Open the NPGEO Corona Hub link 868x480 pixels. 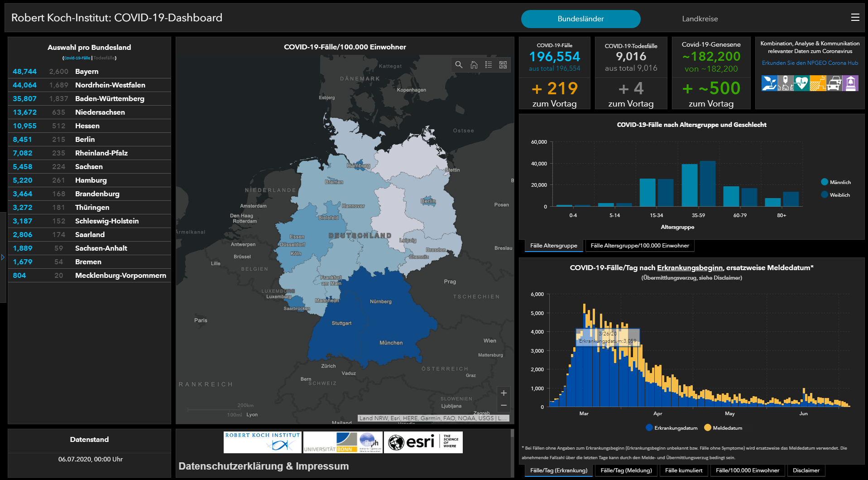(810, 63)
